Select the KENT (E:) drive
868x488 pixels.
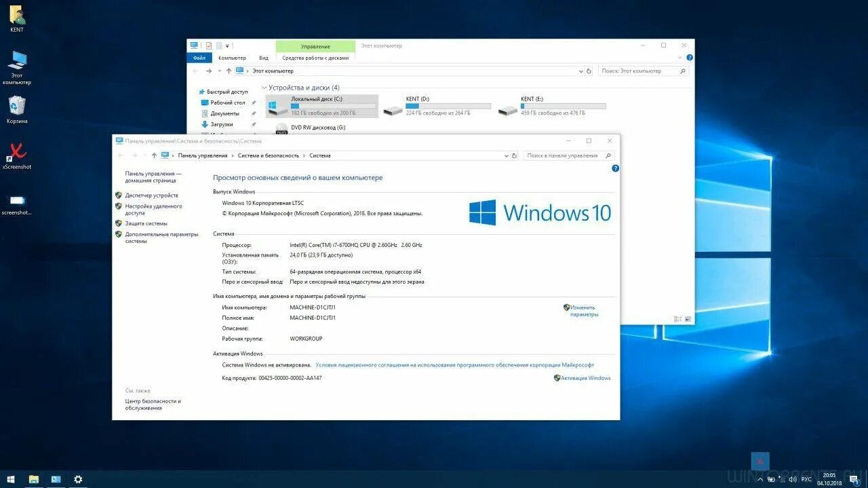pos(552,105)
